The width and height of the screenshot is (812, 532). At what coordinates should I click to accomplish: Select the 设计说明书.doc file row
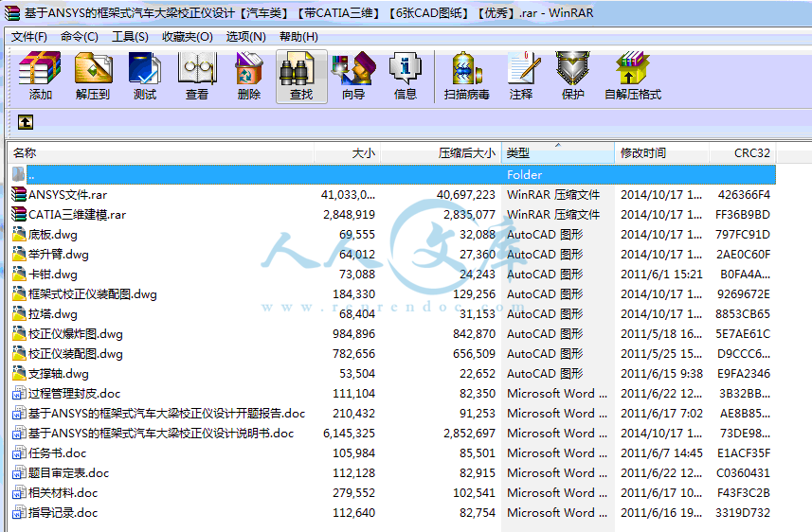tap(392, 434)
